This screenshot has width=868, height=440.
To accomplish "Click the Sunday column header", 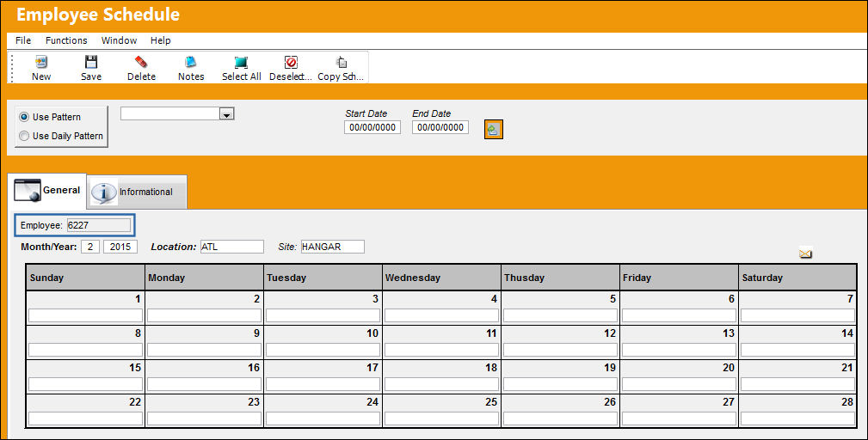I will tap(85, 278).
